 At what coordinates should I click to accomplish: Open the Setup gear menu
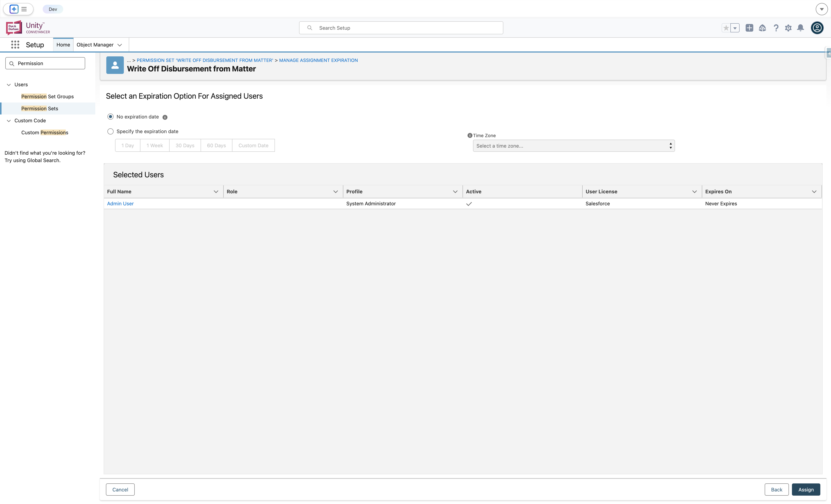click(788, 28)
